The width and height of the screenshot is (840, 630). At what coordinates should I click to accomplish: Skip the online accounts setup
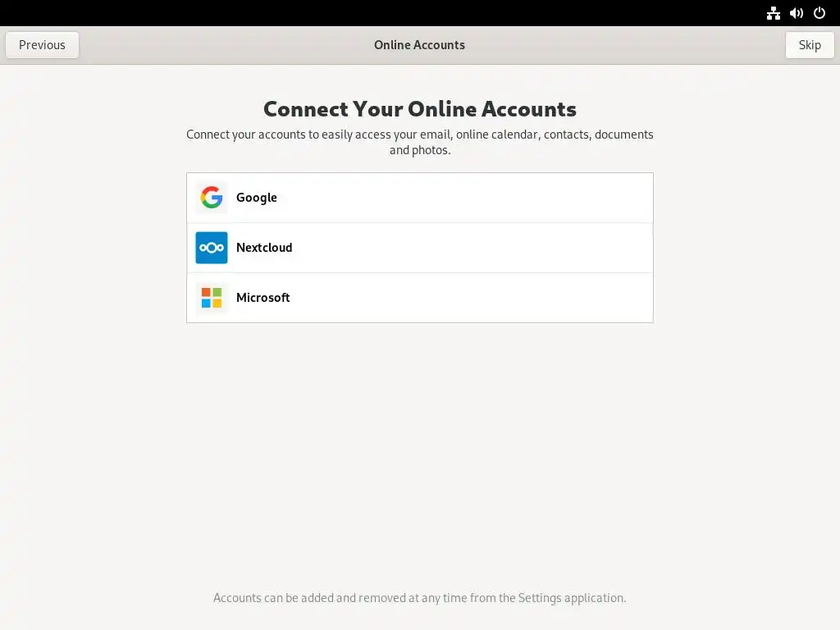(x=810, y=45)
